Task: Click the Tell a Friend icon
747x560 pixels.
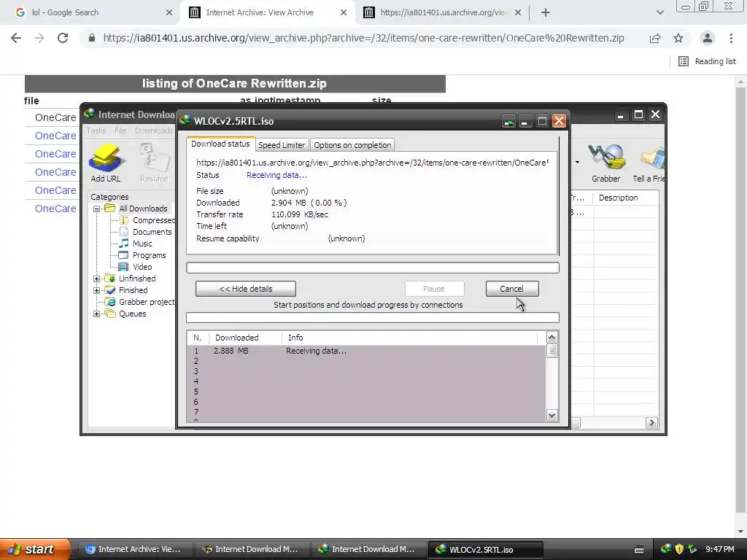Action: (649, 163)
